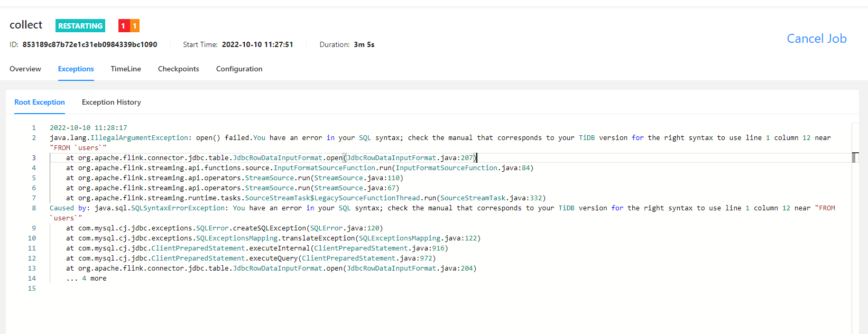Click the red task count badge

(x=124, y=26)
